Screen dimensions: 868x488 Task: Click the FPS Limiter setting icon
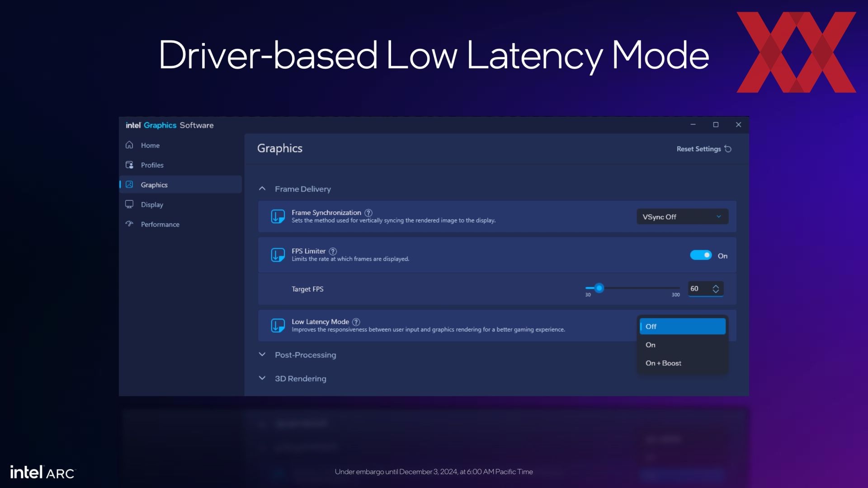(x=278, y=255)
